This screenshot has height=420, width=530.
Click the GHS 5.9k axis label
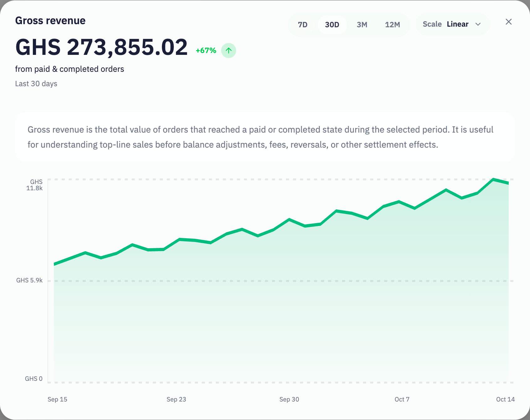point(29,280)
